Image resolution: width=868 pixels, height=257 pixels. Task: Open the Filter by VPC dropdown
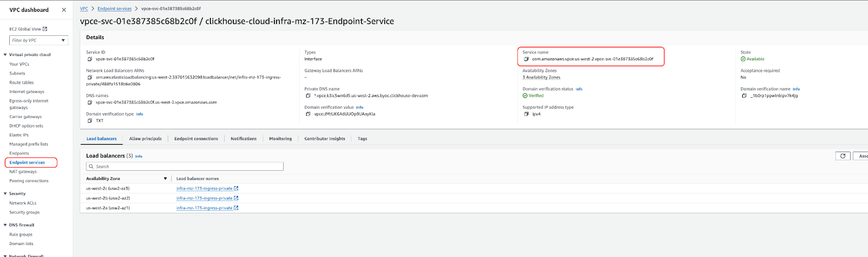[x=39, y=40]
